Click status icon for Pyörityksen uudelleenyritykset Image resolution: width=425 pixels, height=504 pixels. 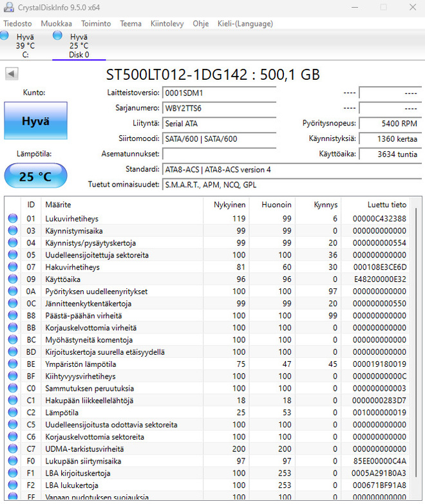(x=13, y=291)
